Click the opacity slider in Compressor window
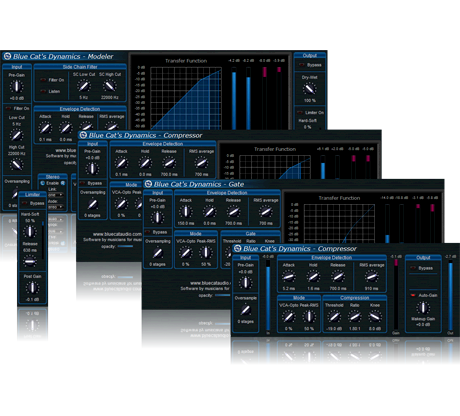Viewport: 460px width, 416px height. (x=125, y=246)
